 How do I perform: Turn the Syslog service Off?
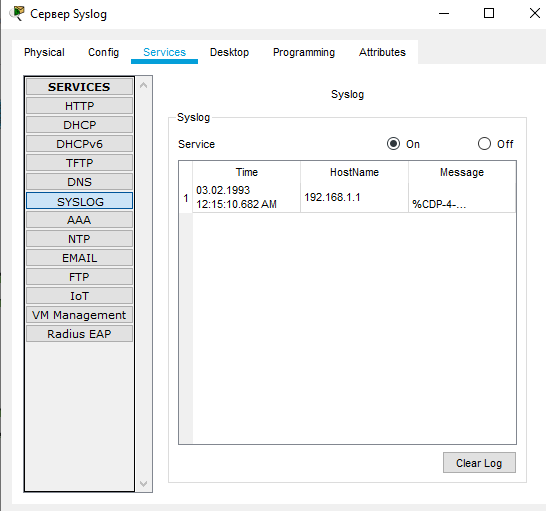tap(484, 144)
